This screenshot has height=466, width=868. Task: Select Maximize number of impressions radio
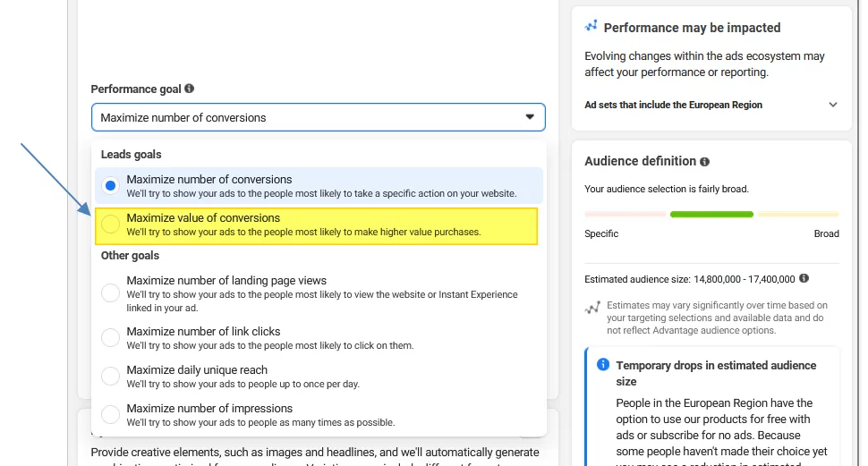click(111, 414)
